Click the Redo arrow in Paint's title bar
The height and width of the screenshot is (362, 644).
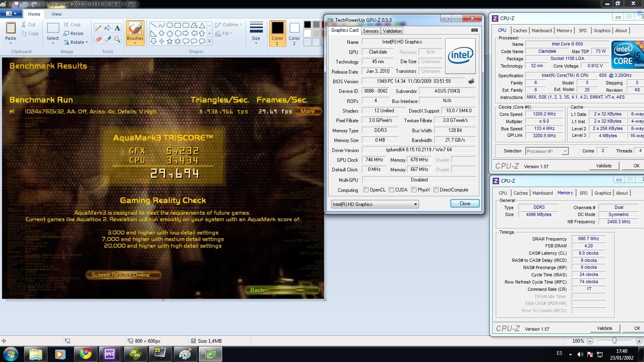[x=34, y=4]
